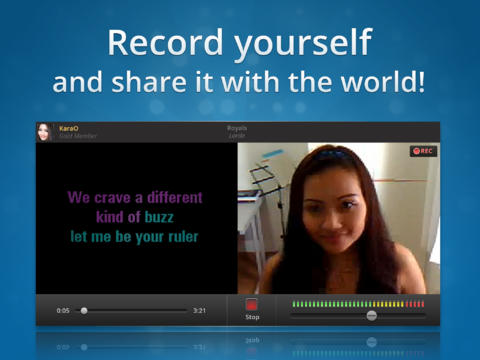Click the REC indicator badge
The image size is (480, 360).
(423, 151)
